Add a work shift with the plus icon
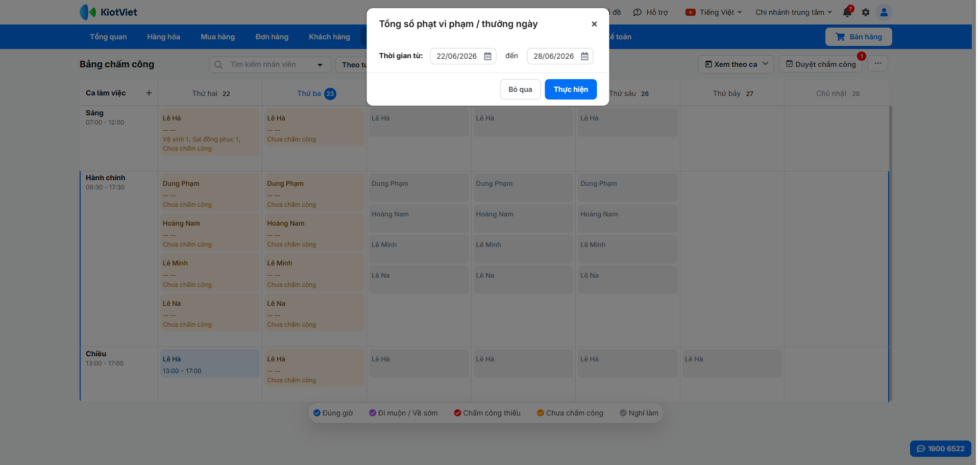Screen dimensions: 980x465 [149, 93]
